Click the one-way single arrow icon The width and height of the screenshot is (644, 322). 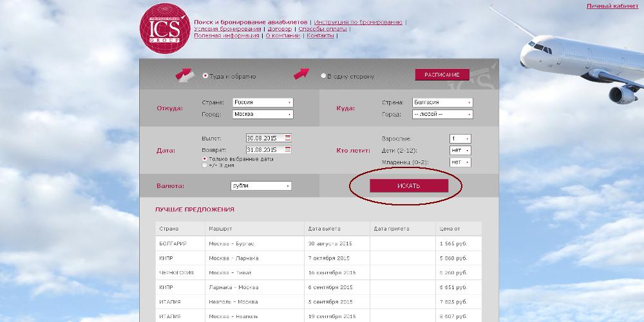pos(301,75)
